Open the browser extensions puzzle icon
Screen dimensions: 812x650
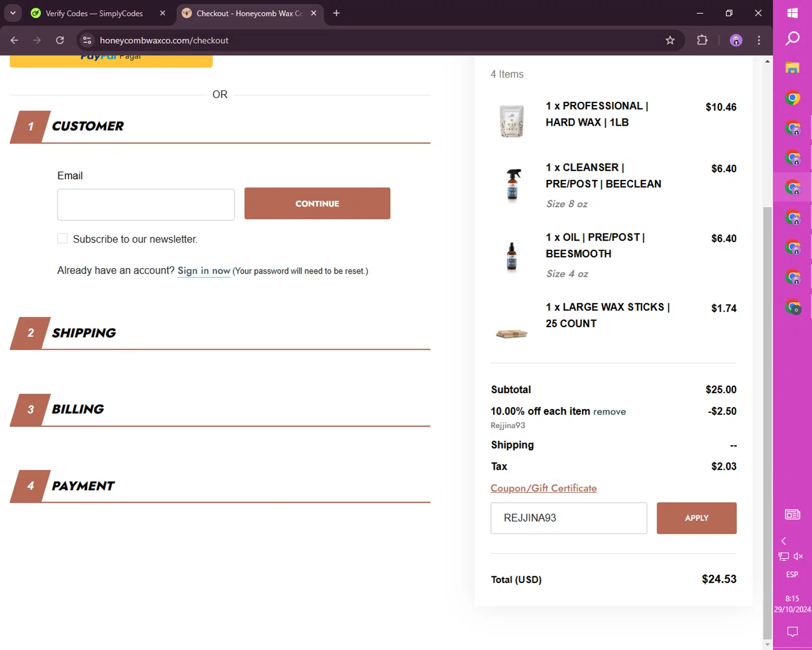tap(702, 40)
